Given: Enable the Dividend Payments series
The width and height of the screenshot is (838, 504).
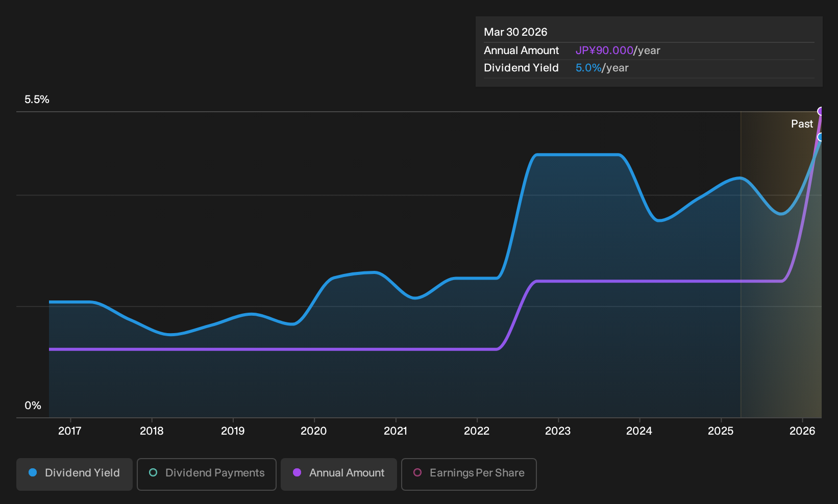Looking at the screenshot, I should [x=207, y=474].
